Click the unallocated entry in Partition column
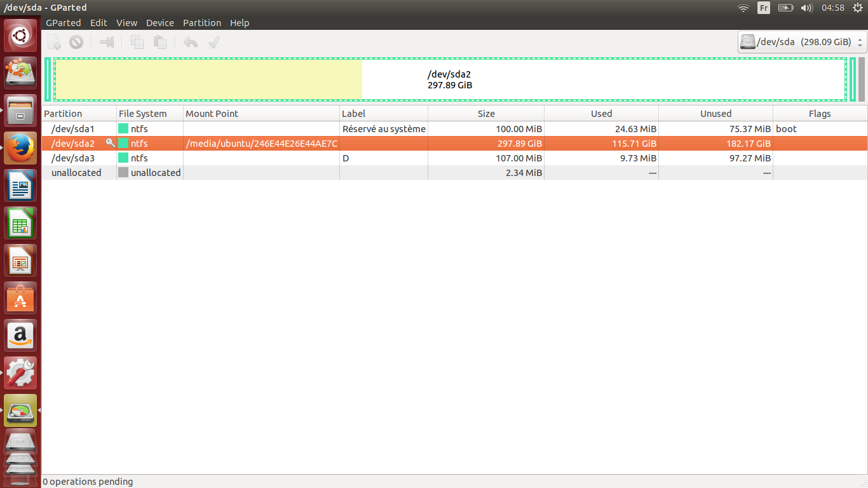The width and height of the screenshot is (868, 488). pyautogui.click(x=76, y=172)
